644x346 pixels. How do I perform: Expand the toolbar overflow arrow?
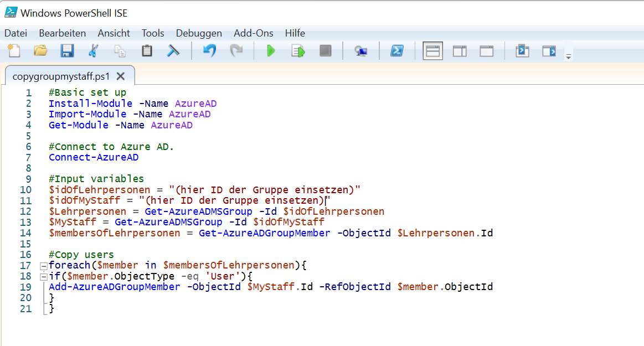[568, 56]
